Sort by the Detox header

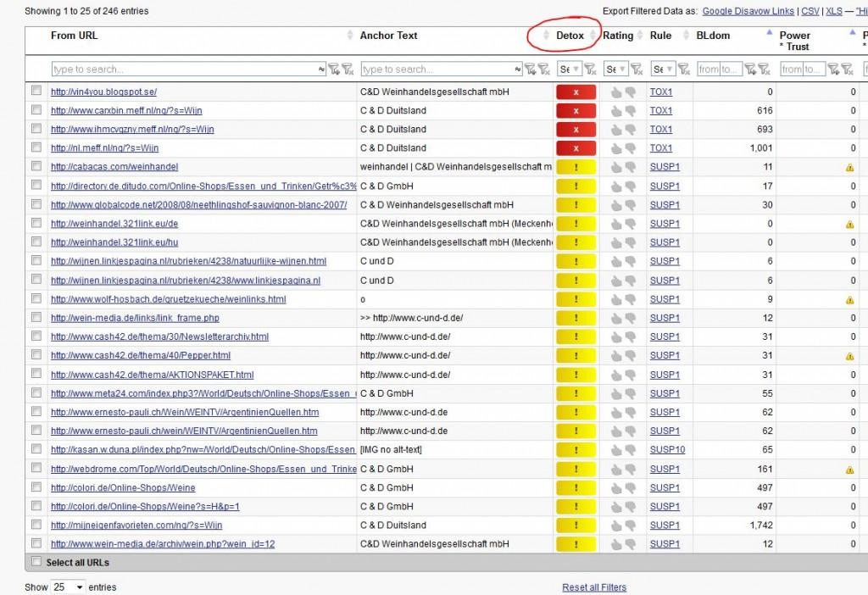[x=570, y=36]
